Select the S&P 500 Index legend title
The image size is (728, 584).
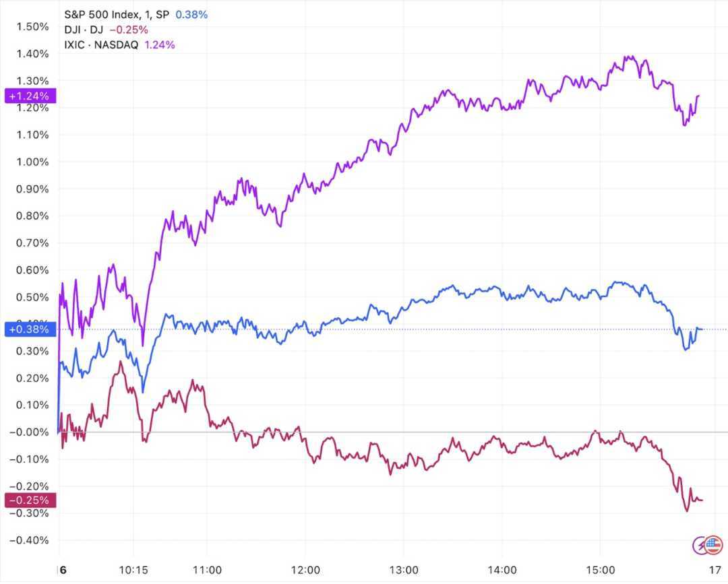(x=117, y=14)
